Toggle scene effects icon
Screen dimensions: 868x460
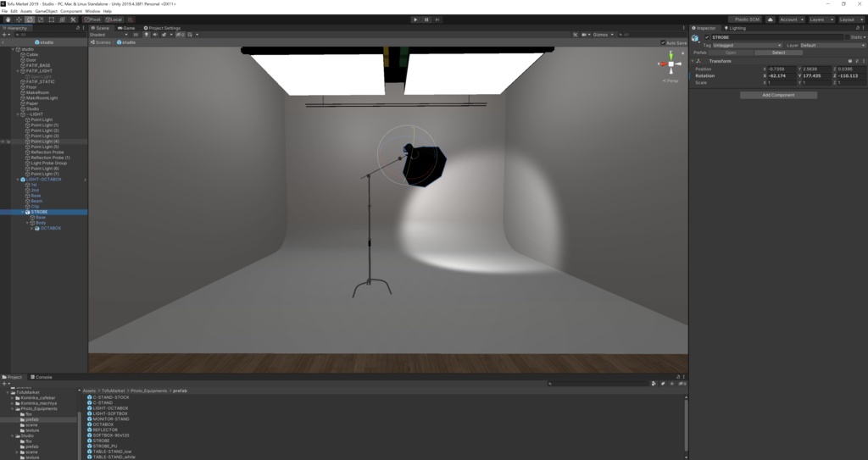pos(164,35)
